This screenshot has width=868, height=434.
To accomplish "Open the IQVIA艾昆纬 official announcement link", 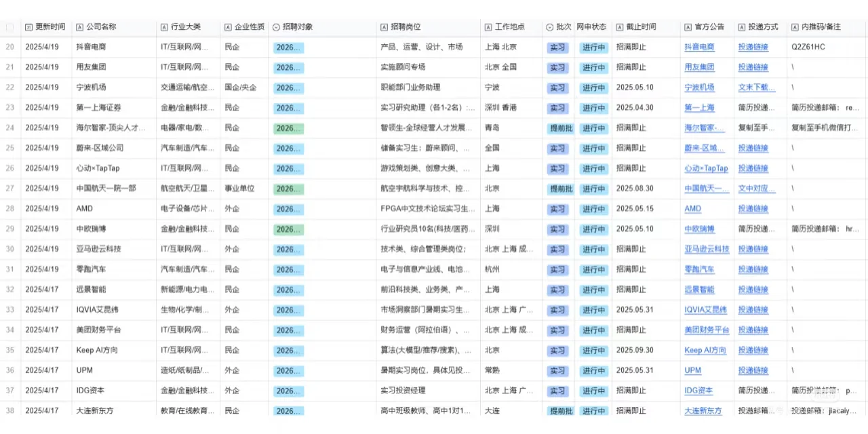I will (x=705, y=310).
